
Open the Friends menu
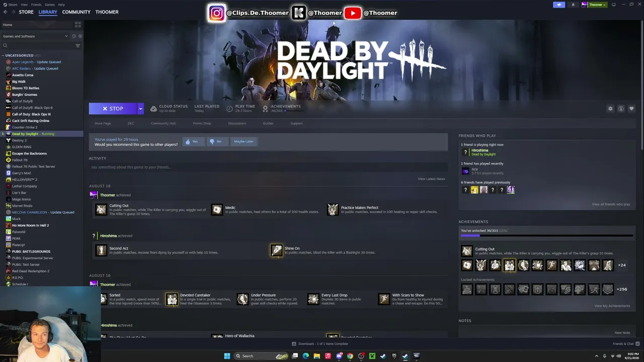(x=36, y=5)
